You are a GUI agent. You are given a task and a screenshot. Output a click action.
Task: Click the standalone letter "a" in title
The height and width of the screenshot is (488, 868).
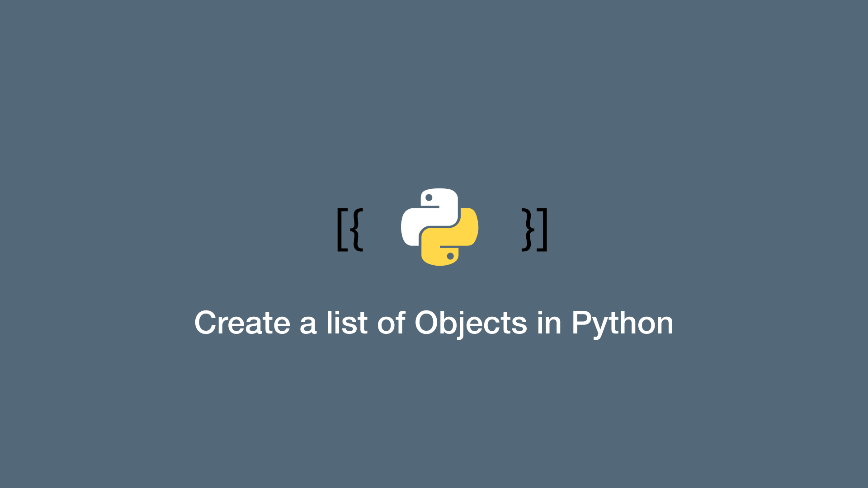click(308, 325)
